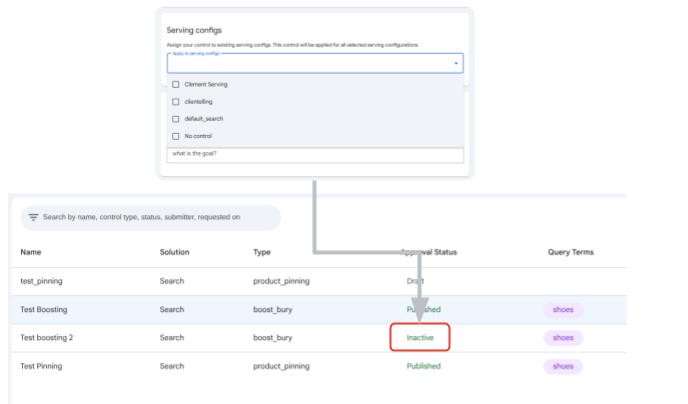The image size is (688, 404).
Task: Open the Test Pinning control
Action: coord(44,367)
